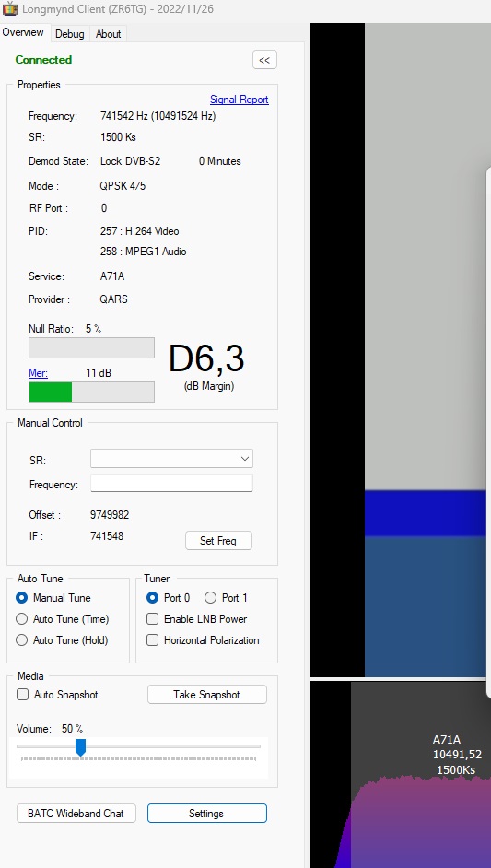The height and width of the screenshot is (868, 491).
Task: Click the 'Lock DVB-S2' demod state
Action: [x=130, y=161]
